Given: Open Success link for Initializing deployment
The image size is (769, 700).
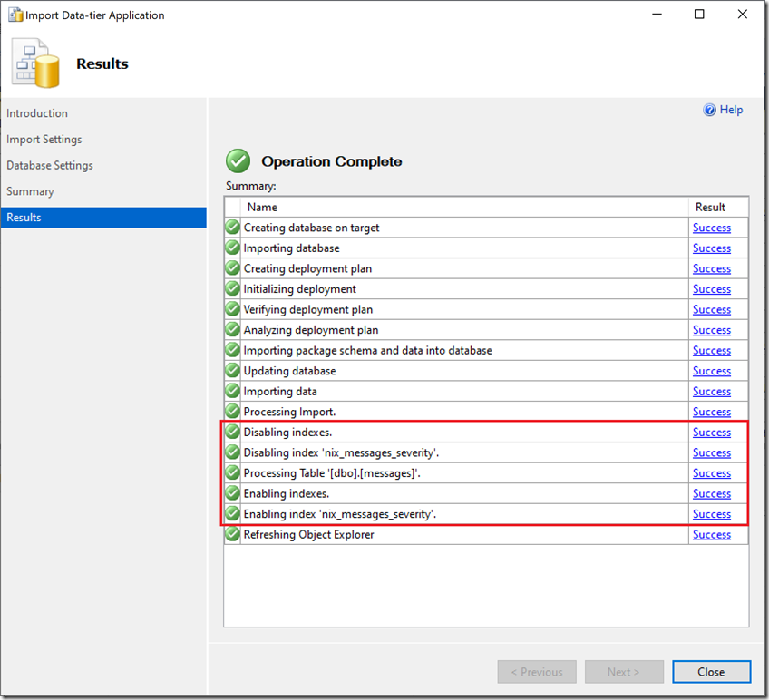Looking at the screenshot, I should point(712,289).
